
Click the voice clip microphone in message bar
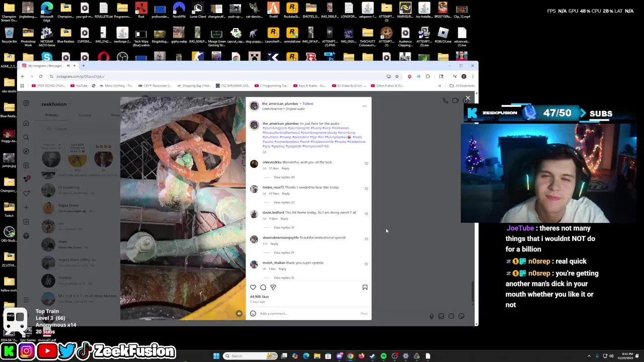coord(431,316)
